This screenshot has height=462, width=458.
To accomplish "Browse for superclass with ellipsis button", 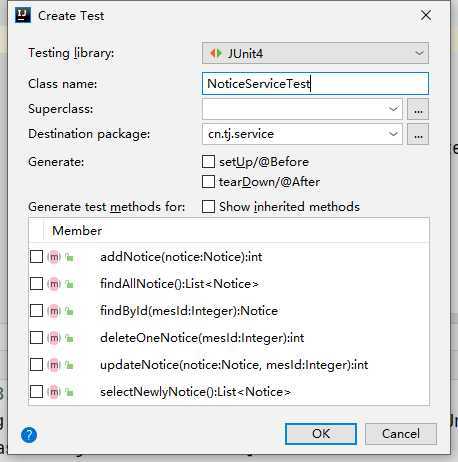I will pyautogui.click(x=418, y=109).
